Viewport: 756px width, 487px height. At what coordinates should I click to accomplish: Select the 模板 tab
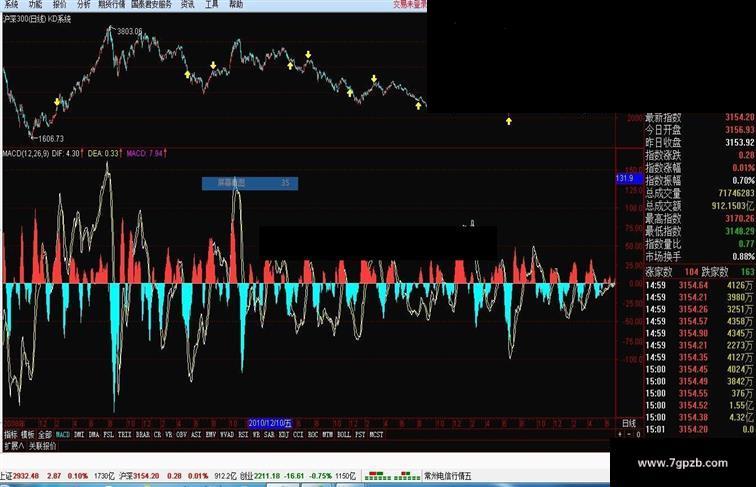(x=27, y=434)
